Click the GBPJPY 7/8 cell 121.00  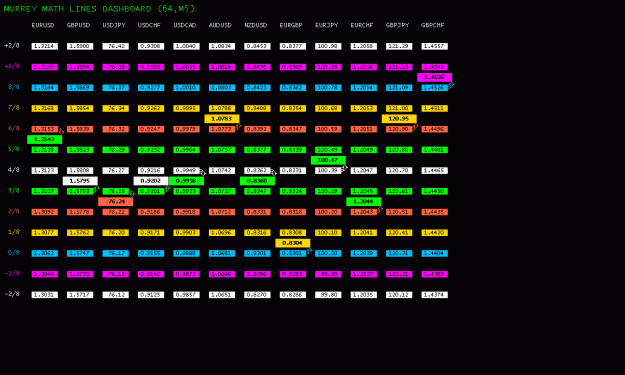point(399,108)
